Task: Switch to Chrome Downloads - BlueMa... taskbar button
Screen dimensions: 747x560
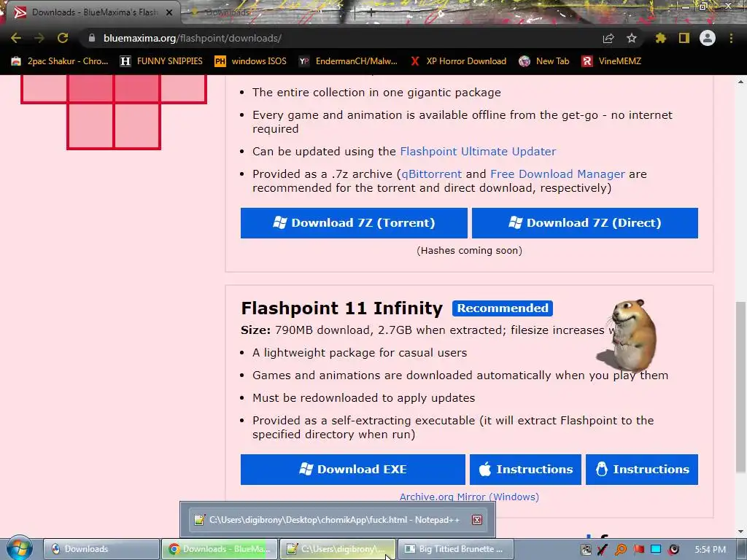Action: click(219, 549)
